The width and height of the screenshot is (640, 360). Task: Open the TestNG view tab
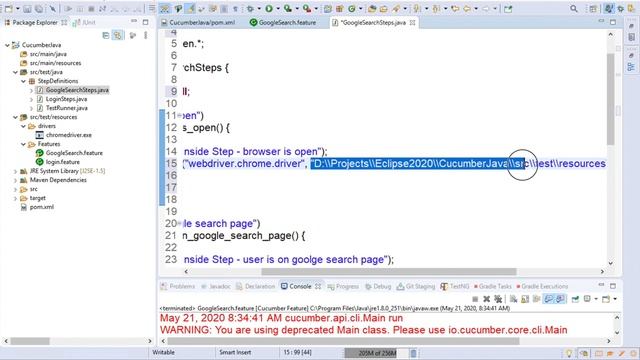pyautogui.click(x=455, y=286)
